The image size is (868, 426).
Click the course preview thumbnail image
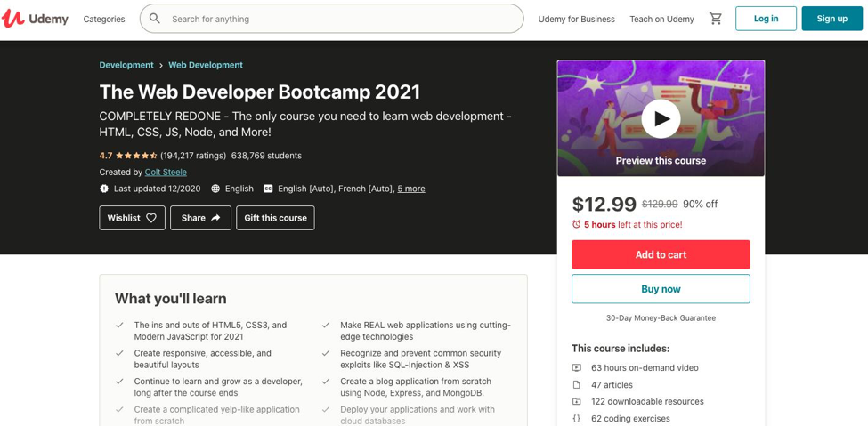click(661, 118)
